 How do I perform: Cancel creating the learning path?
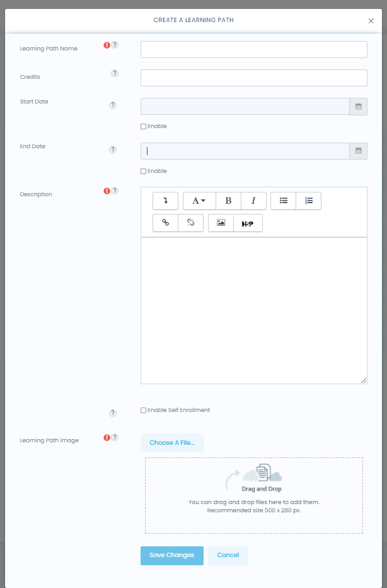[x=228, y=555]
